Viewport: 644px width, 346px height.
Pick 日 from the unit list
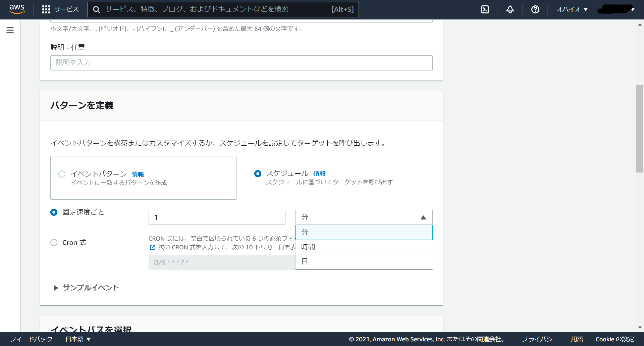tap(364, 262)
